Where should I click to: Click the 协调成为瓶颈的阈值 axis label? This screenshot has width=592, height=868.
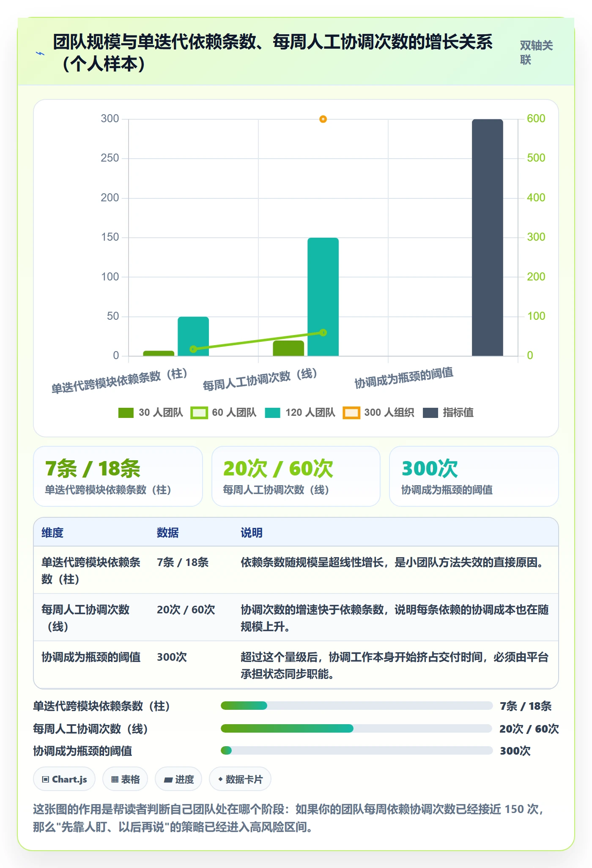pyautogui.click(x=404, y=378)
